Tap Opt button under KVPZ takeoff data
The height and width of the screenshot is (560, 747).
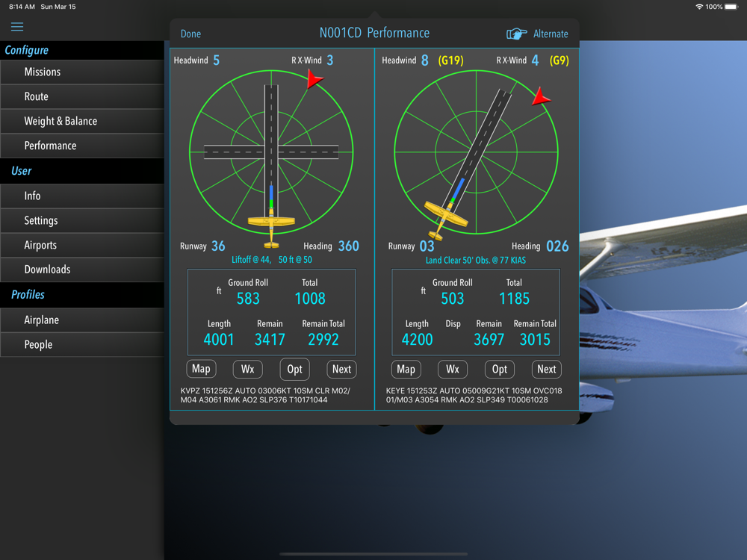[295, 369]
